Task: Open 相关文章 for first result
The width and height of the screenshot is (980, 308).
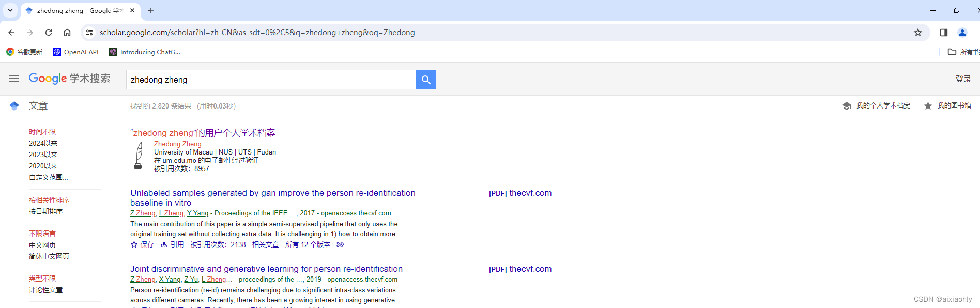Action: [x=266, y=244]
